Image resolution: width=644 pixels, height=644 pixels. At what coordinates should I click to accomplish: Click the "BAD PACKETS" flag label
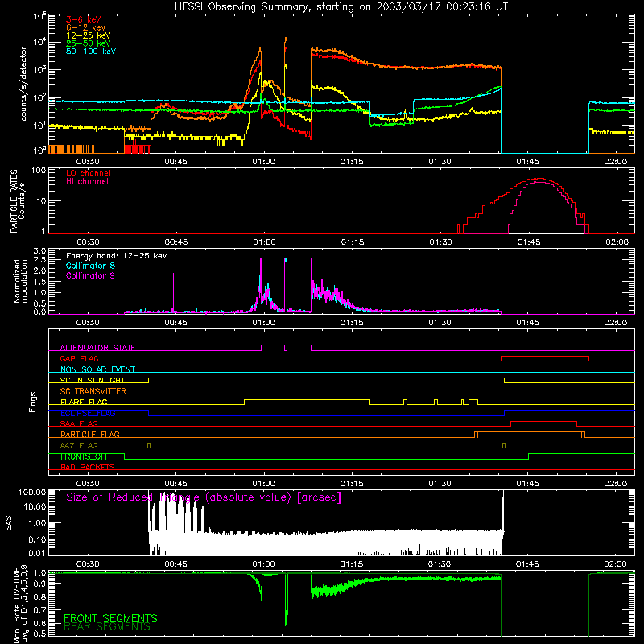pyautogui.click(x=88, y=467)
